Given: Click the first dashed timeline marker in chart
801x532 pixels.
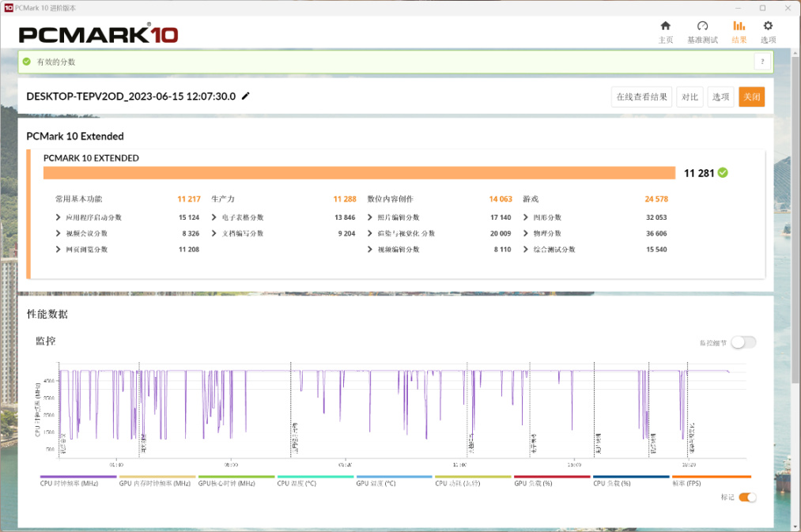Looking at the screenshot, I should pos(59,410).
